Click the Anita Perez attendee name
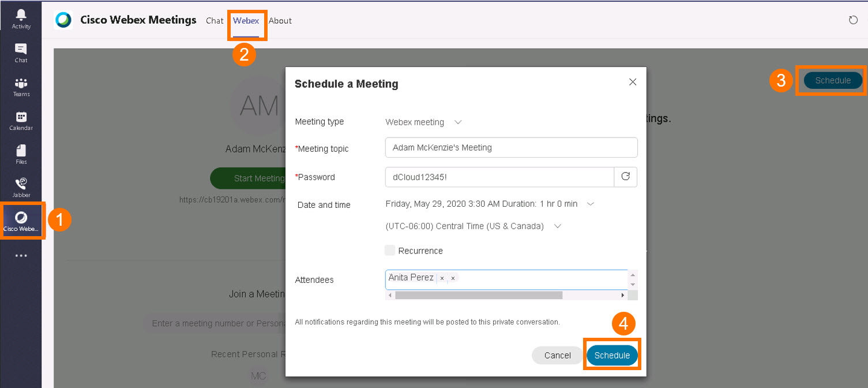Screen dimensions: 868x388 (x=411, y=278)
